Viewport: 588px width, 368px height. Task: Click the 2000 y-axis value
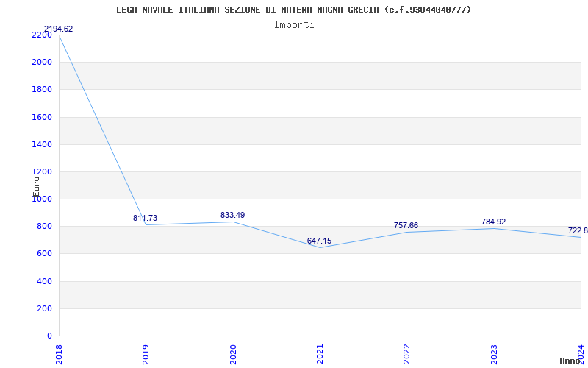[x=42, y=62]
